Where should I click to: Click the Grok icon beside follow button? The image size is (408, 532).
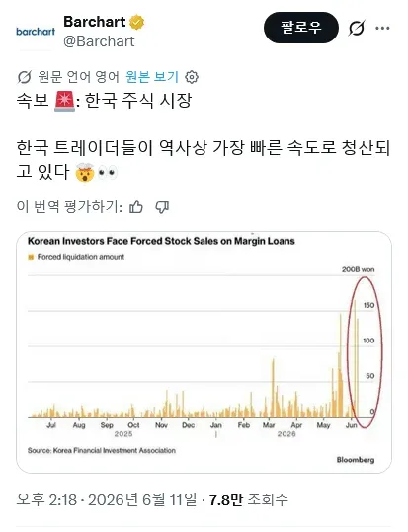tap(357, 28)
